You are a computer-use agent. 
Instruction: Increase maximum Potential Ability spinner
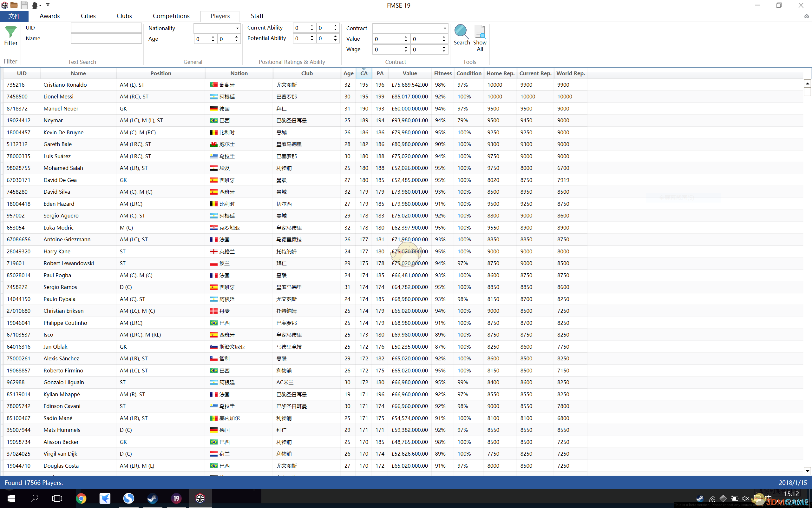tap(335, 36)
